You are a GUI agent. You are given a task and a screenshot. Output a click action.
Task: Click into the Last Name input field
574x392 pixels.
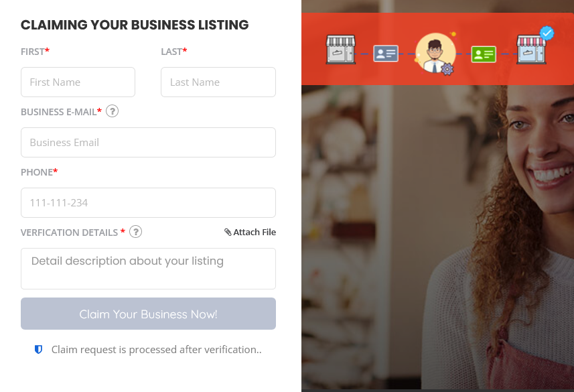218,82
